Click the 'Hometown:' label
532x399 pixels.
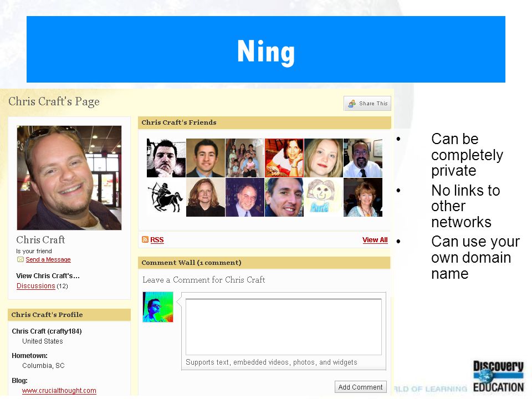(29, 356)
